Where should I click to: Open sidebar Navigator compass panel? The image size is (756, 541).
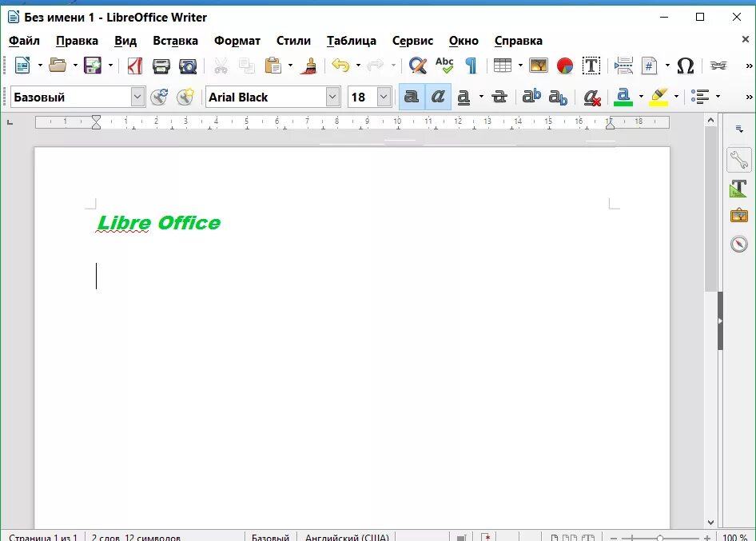tap(738, 244)
